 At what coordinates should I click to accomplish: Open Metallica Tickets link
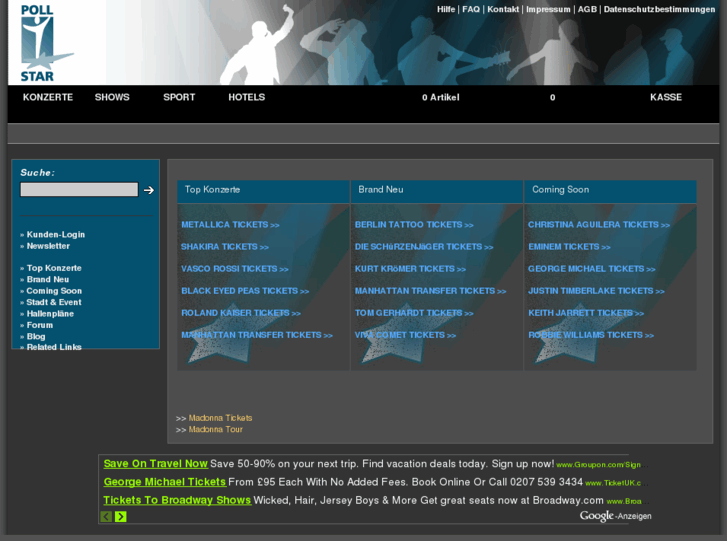pos(230,225)
